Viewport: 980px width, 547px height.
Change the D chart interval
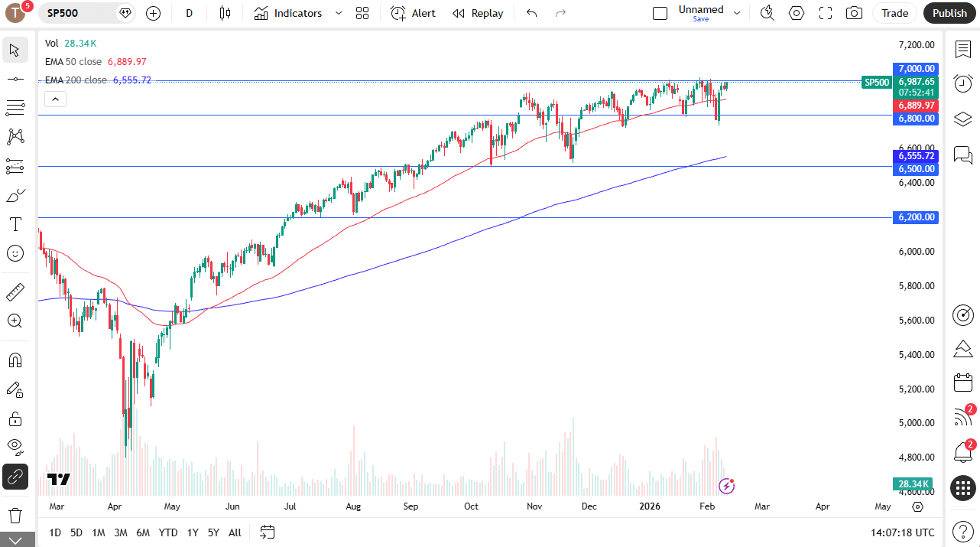coord(190,13)
